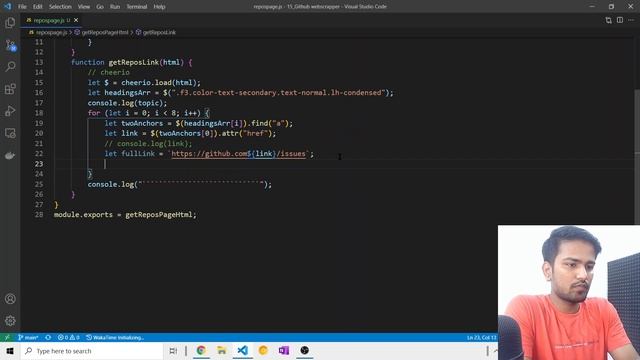
Task: Open File Explorer from the taskbar
Action: (x=222, y=351)
